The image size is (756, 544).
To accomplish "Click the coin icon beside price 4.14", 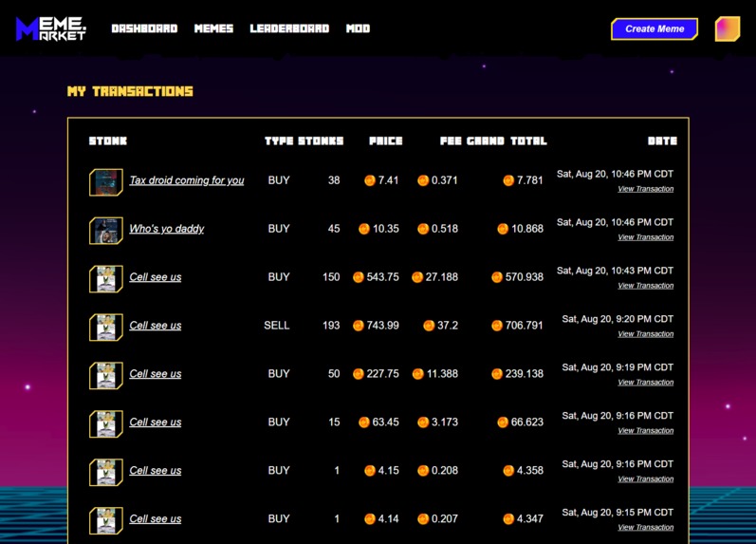I will pos(370,518).
